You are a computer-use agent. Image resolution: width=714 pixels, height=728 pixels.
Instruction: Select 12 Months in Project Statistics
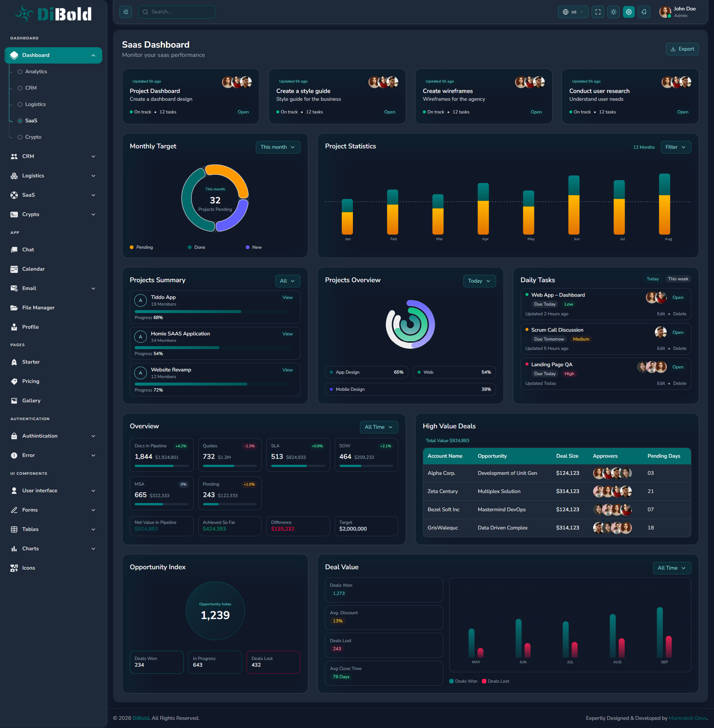644,147
